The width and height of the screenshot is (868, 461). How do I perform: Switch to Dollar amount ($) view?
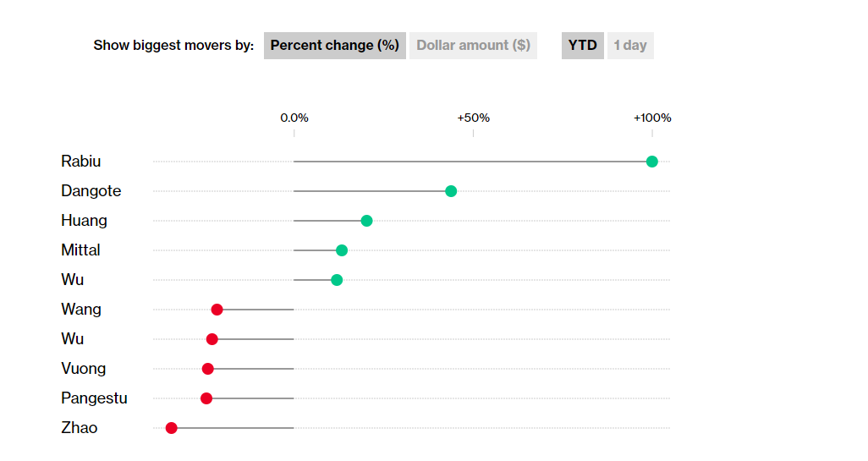click(473, 46)
